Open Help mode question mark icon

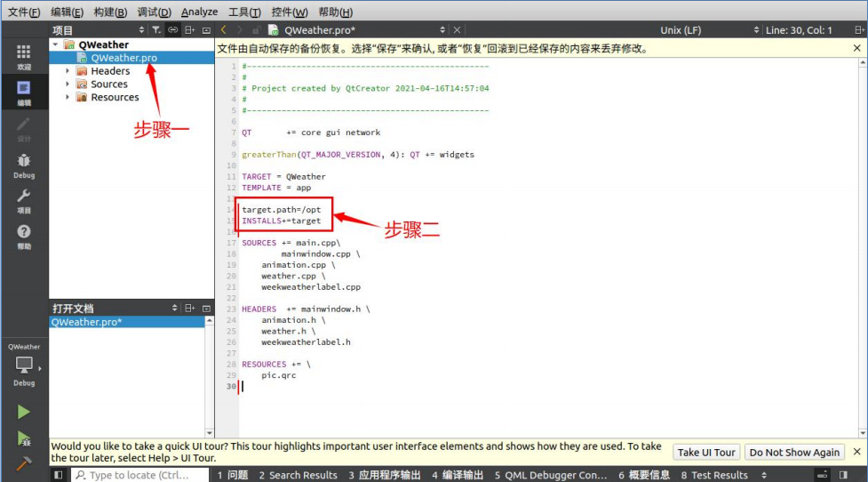pos(24,237)
